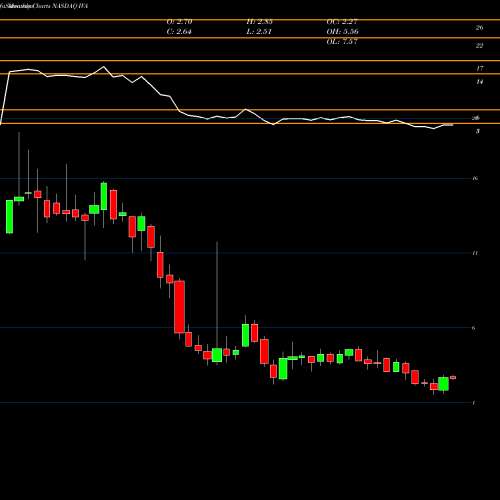Select the first green candlestick on the left
Image resolution: width=500 pixels, height=500 pixels.
click(9, 217)
